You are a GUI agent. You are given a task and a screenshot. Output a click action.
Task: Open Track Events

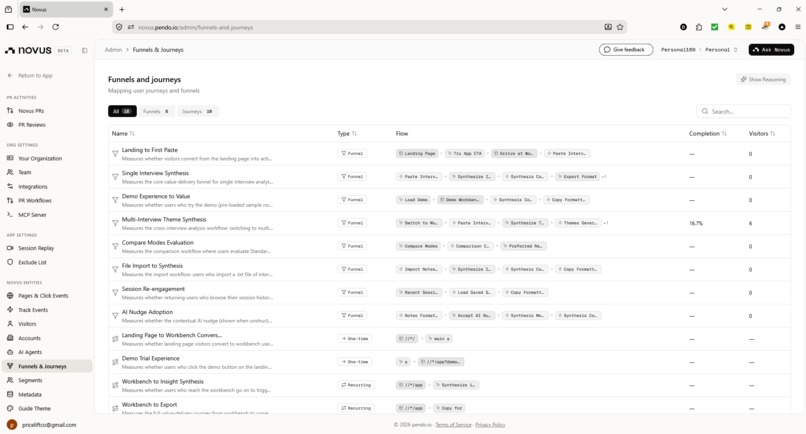[x=32, y=310]
